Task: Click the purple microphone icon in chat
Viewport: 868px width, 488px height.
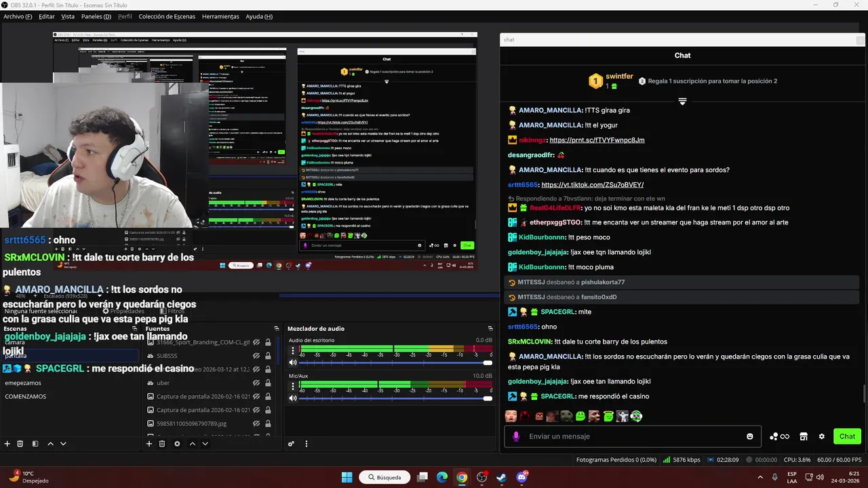Action: pyautogui.click(x=516, y=436)
